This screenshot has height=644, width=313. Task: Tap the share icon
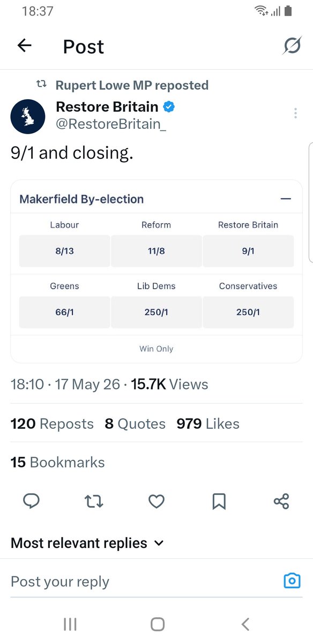(x=281, y=501)
